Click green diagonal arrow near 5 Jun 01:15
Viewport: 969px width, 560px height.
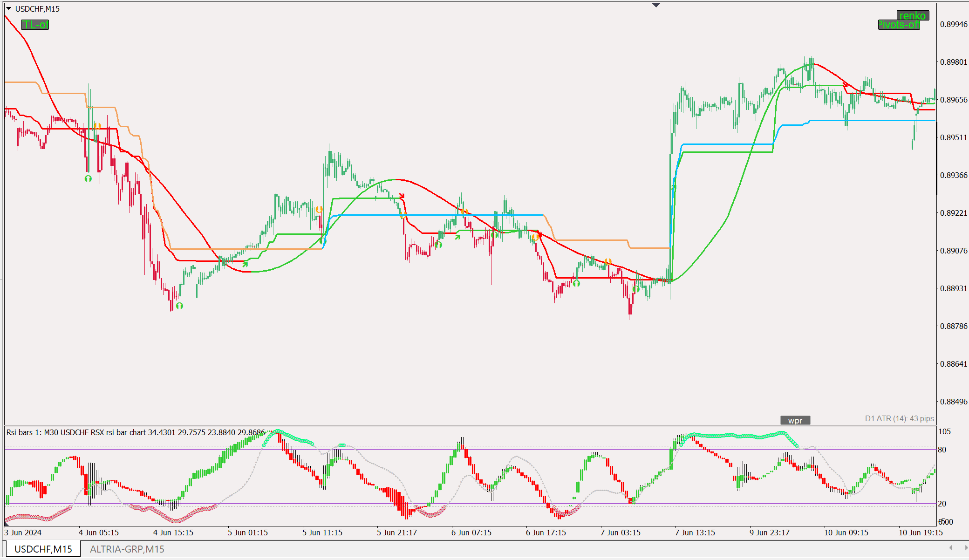point(245,265)
